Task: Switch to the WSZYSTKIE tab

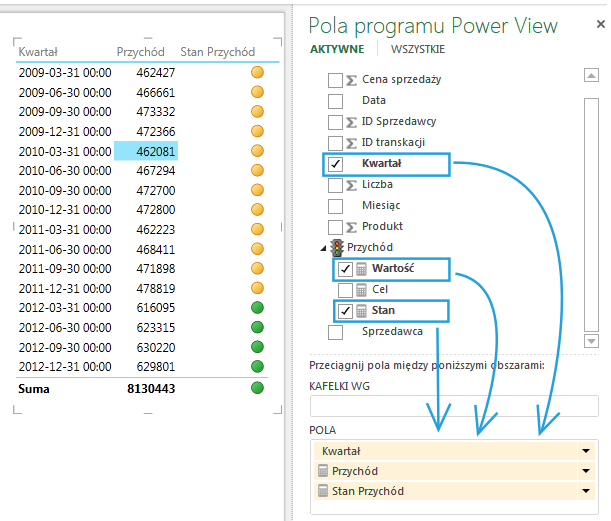Action: [418, 49]
